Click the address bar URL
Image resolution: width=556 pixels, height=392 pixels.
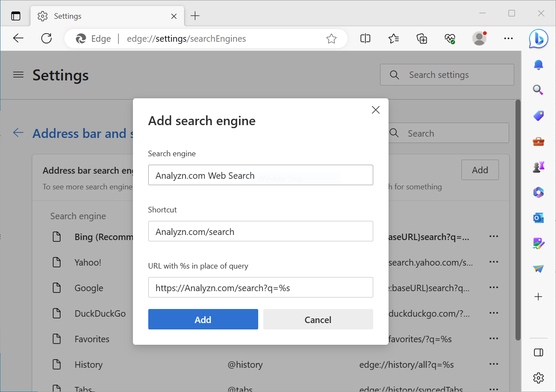[187, 39]
